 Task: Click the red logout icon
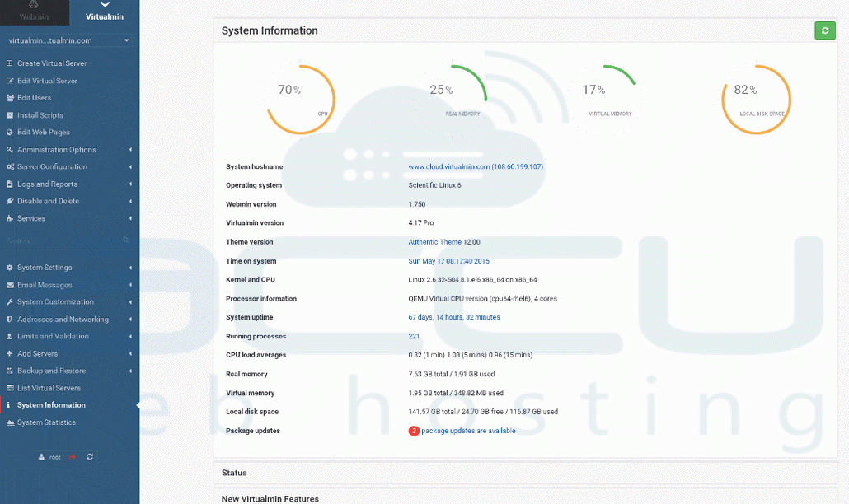(x=72, y=457)
